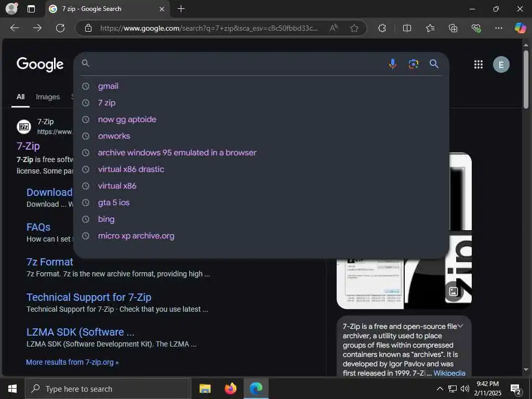Open Google account avatar E
This screenshot has width=532, height=399.
[x=501, y=64]
